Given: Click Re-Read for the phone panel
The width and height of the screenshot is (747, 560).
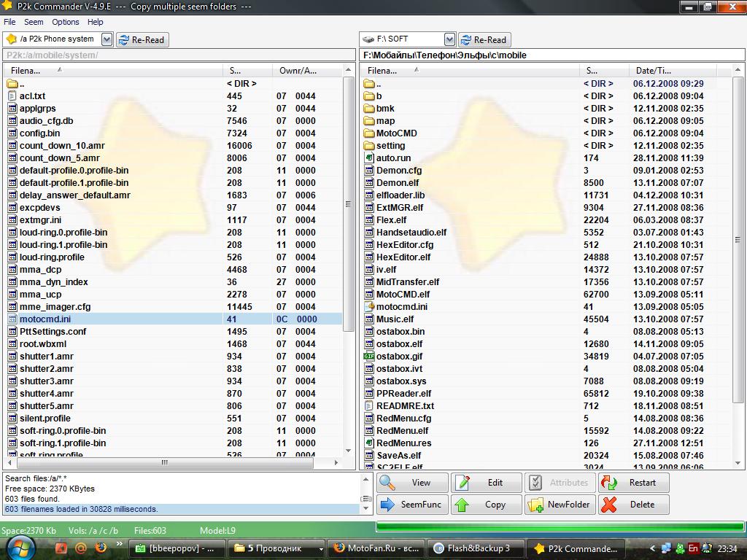Looking at the screenshot, I should 142,40.
